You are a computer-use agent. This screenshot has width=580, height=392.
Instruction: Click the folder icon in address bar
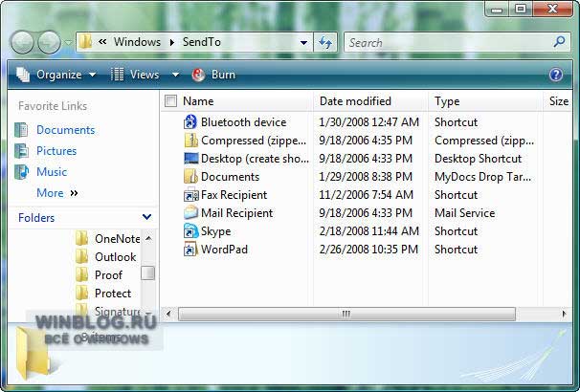pyautogui.click(x=85, y=42)
